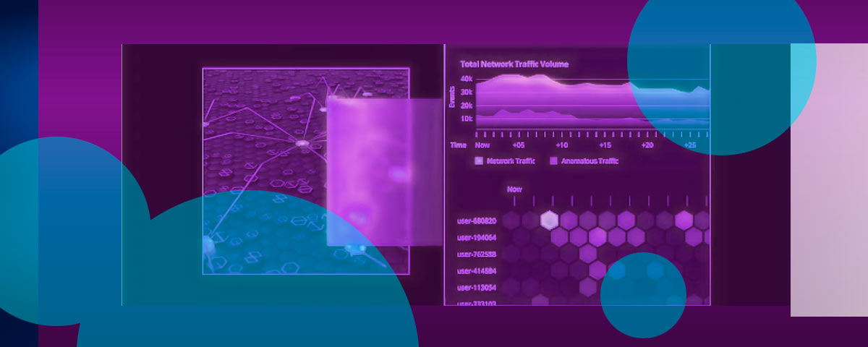Screen dimensions: 868x347
Task: Click the highlighted hexagon in user-680820 row
Action: 550,220
